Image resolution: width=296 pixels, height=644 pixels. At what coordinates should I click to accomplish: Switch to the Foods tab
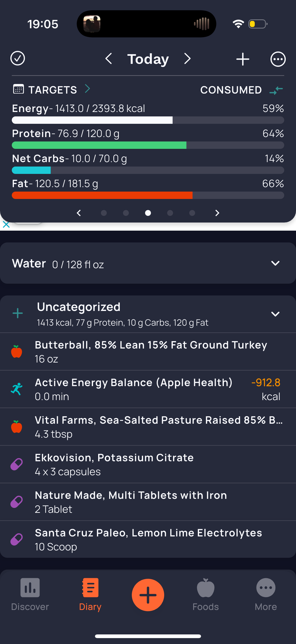(x=206, y=594)
